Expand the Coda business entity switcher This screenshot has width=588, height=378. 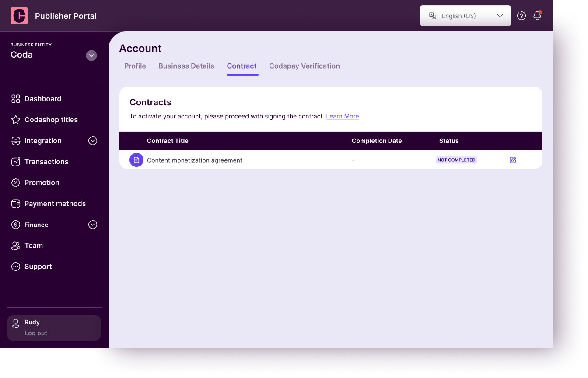(x=91, y=55)
